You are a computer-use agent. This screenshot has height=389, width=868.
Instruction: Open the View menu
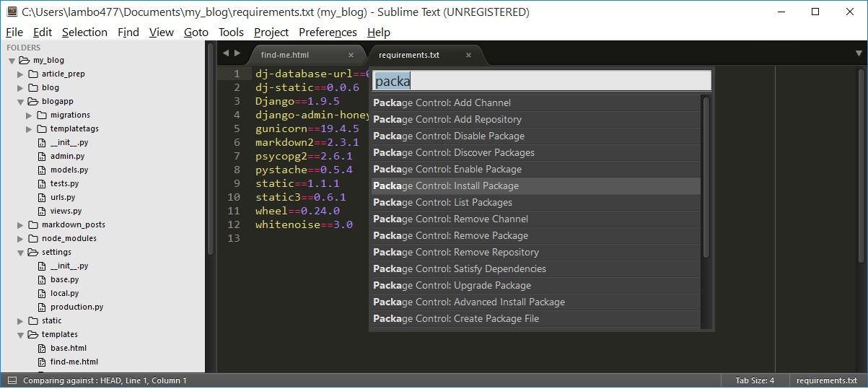click(x=162, y=32)
